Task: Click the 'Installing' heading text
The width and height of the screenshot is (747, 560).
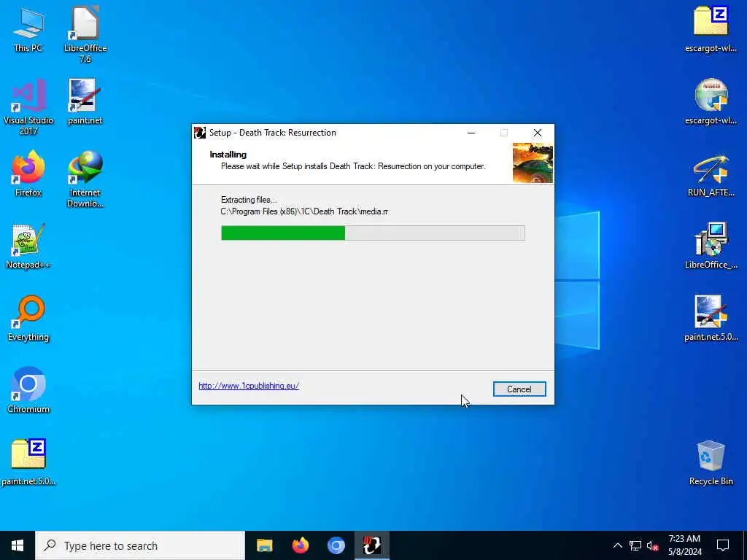Action: pyautogui.click(x=228, y=155)
